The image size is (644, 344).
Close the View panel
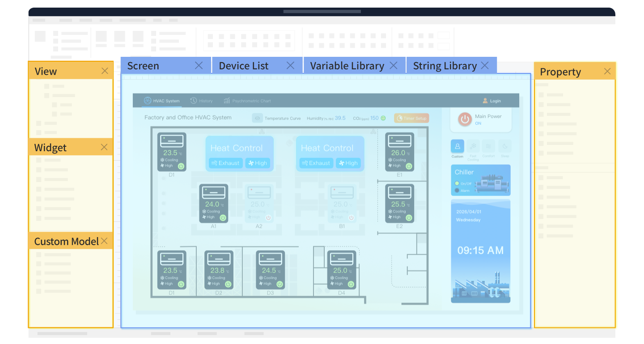tap(105, 71)
